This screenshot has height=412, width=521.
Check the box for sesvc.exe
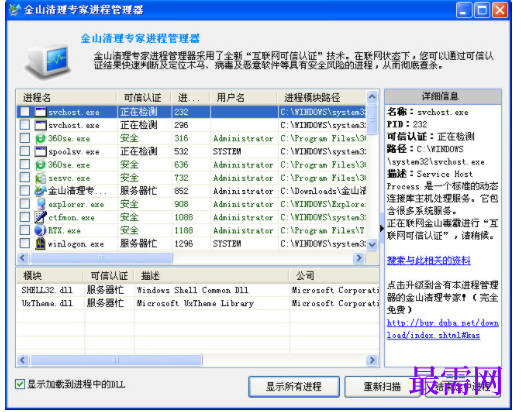[25, 178]
